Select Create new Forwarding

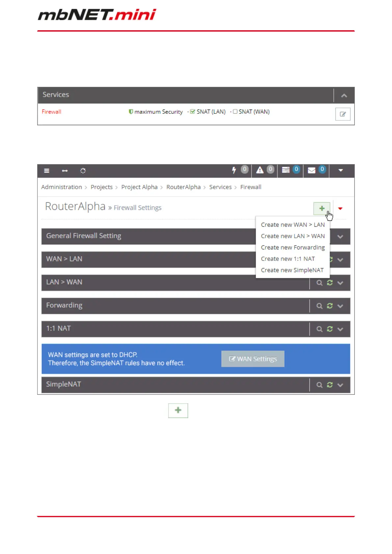[293, 247]
